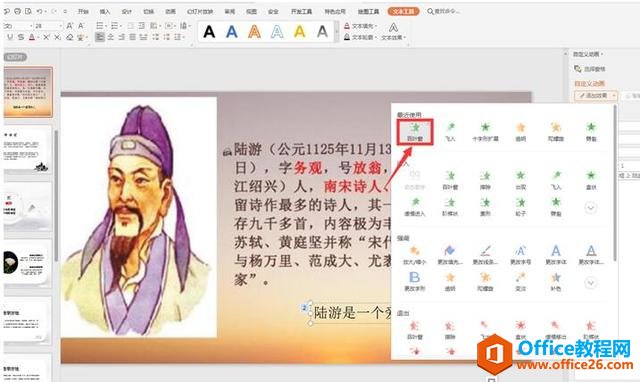Viewport: 640px width, 382px height.
Task: Apply the yellow fill WordArt A style
Action: tap(300, 32)
